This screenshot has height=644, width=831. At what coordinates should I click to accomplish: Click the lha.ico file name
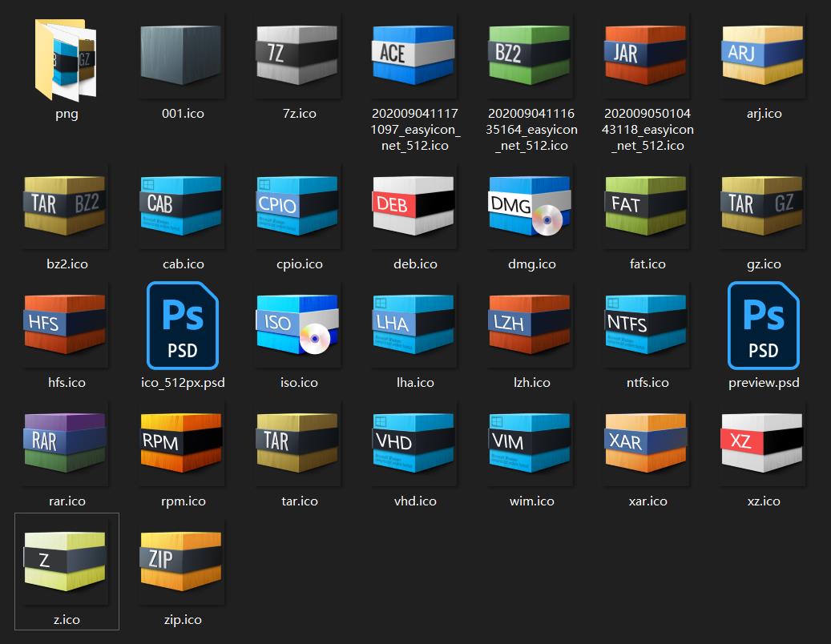coord(415,382)
